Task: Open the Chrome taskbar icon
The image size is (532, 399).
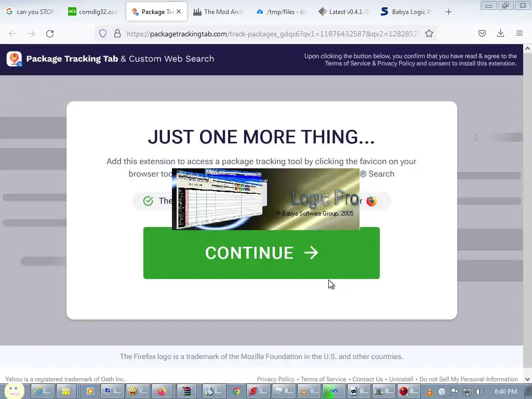Action: click(236, 391)
